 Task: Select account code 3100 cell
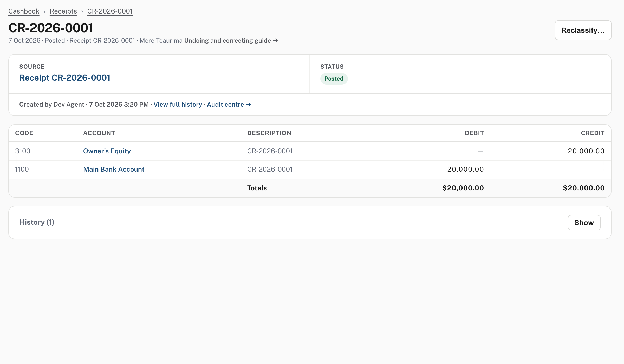23,151
